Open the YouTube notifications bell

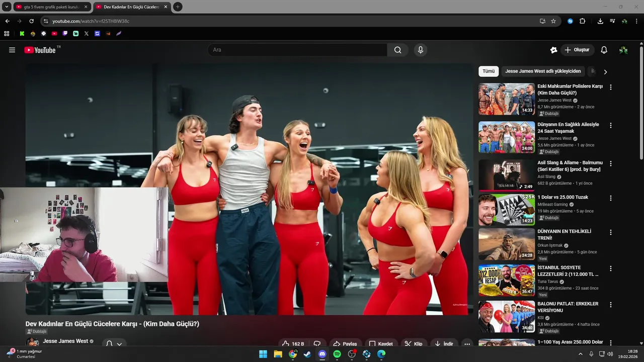(604, 50)
